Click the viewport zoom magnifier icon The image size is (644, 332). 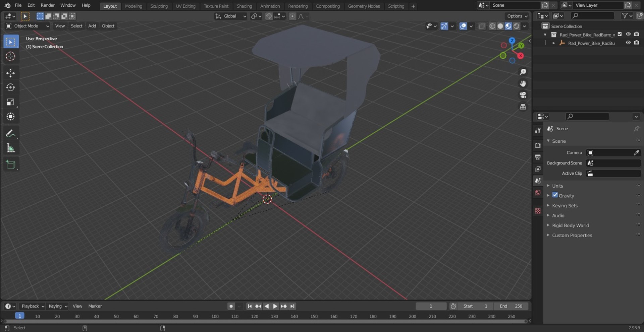click(523, 72)
